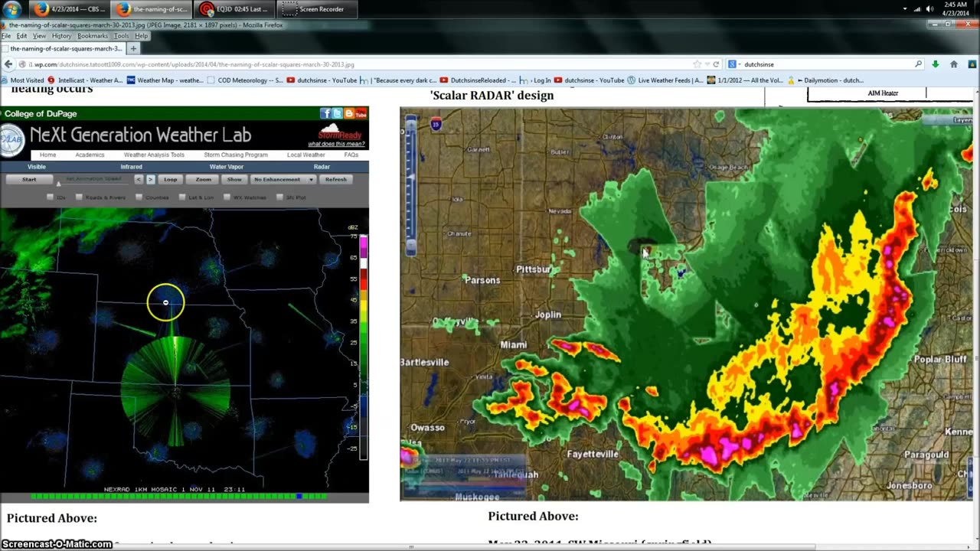The image size is (980, 551).
Task: Click Storm Chasing Program nav item
Action: (236, 155)
